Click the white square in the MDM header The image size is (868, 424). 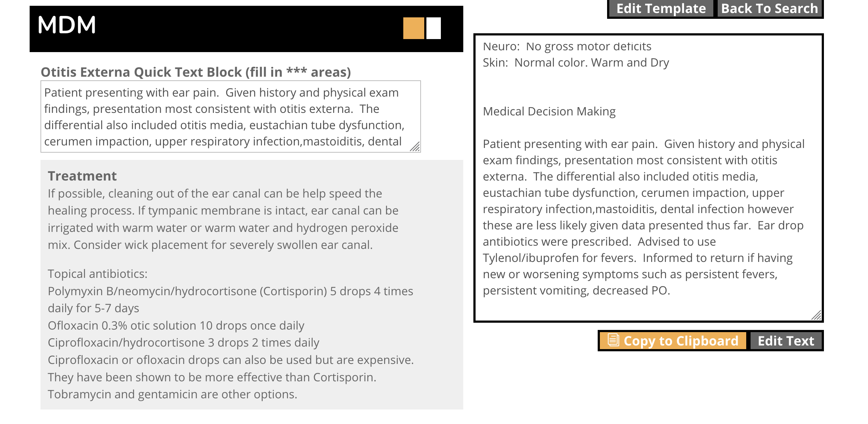pos(434,28)
